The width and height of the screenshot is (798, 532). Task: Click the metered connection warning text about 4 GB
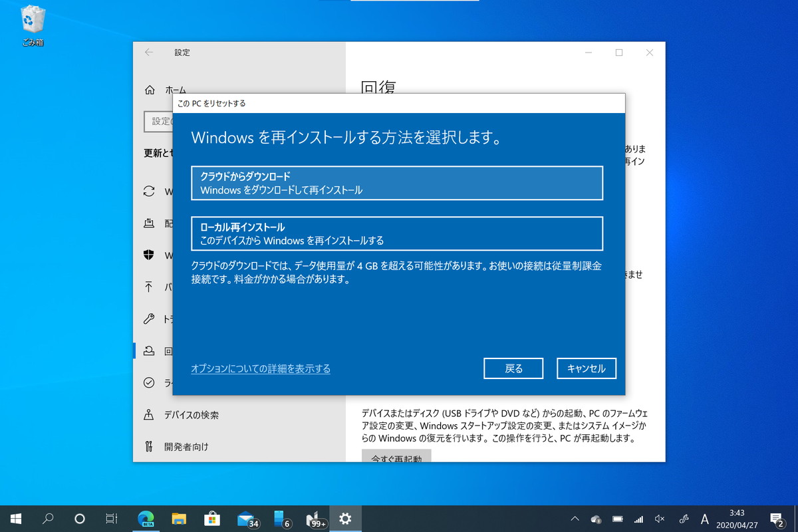[x=396, y=273]
